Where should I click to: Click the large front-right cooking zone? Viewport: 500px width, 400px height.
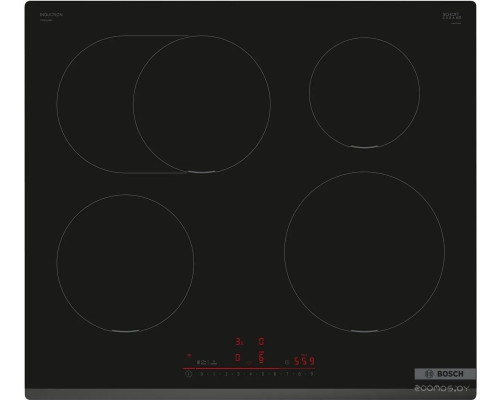[364, 252]
